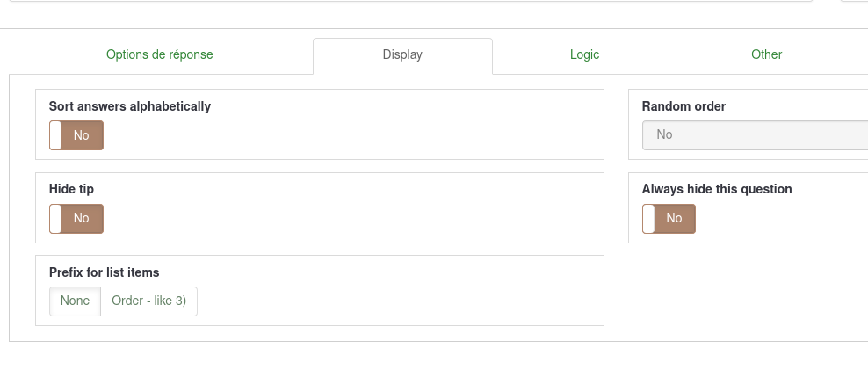This screenshot has width=868, height=385.
Task: Open the Logic tab
Action: coord(584,54)
